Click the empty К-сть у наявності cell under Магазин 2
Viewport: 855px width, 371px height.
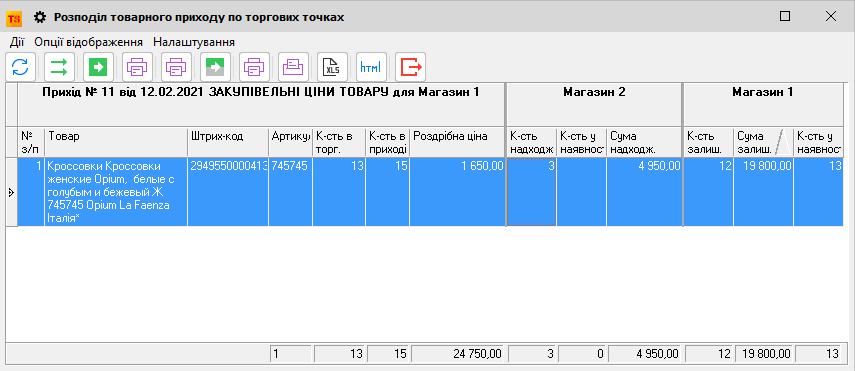point(581,192)
